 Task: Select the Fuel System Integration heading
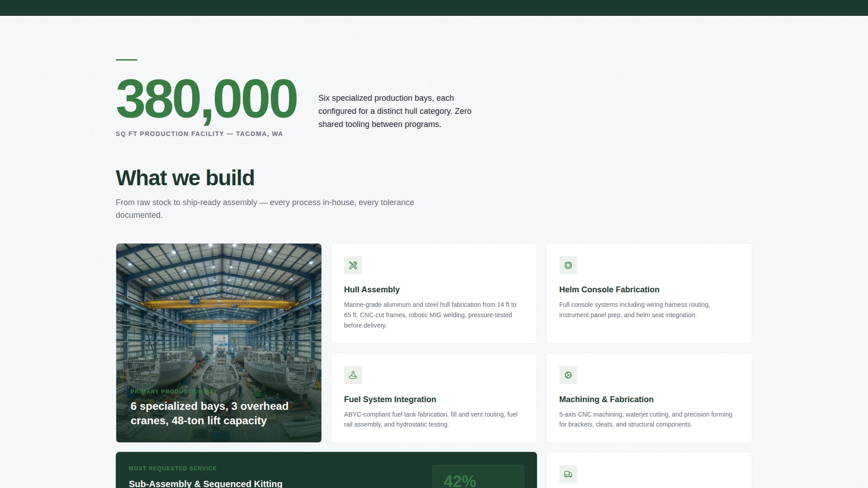click(x=390, y=399)
